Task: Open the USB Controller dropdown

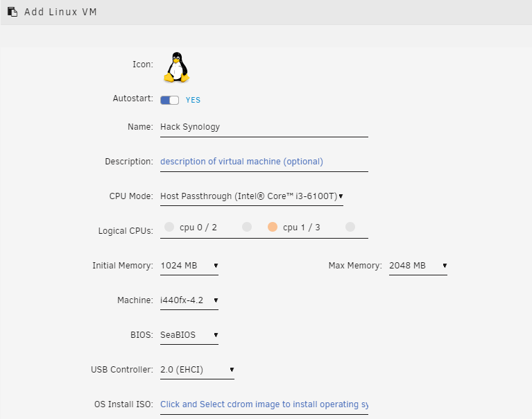Action: pyautogui.click(x=197, y=370)
